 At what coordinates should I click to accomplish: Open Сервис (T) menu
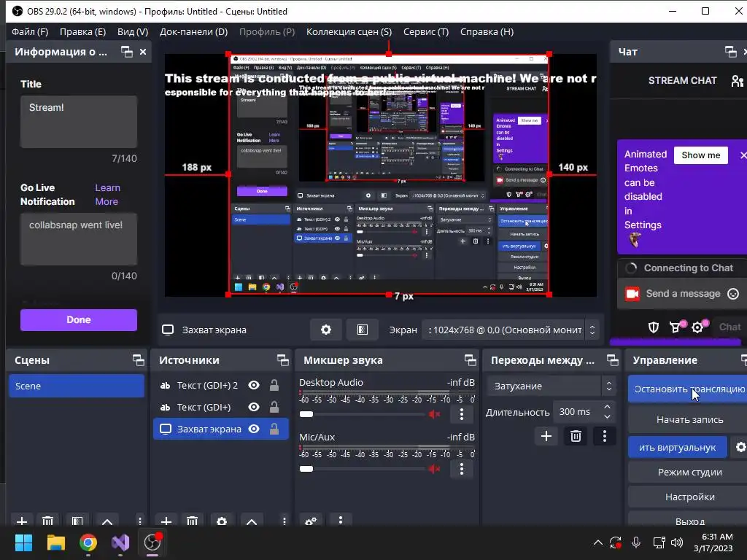[x=426, y=32]
